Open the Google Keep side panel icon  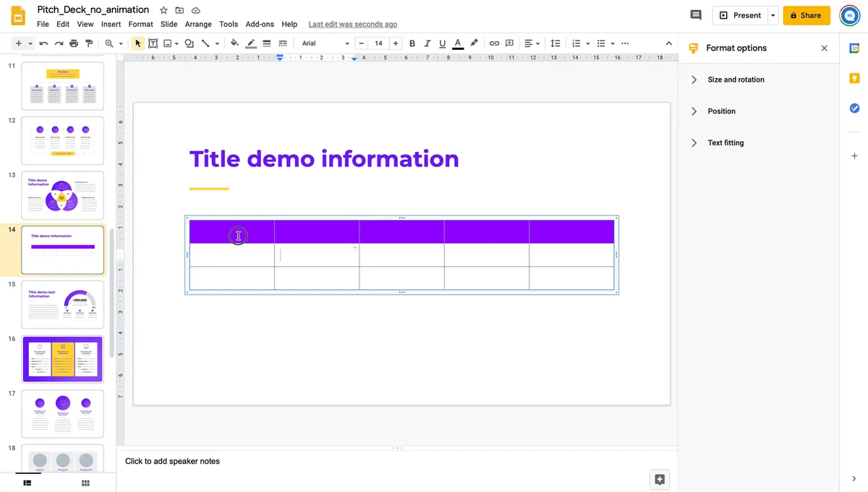click(x=854, y=78)
